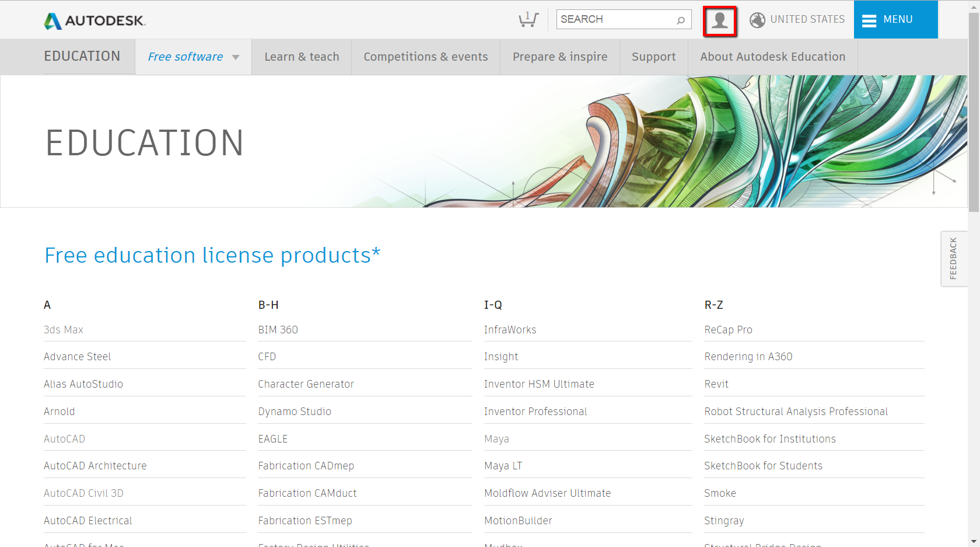This screenshot has height=547, width=980.
Task: Open Robot Structural Analysis Professional link
Action: [796, 412]
